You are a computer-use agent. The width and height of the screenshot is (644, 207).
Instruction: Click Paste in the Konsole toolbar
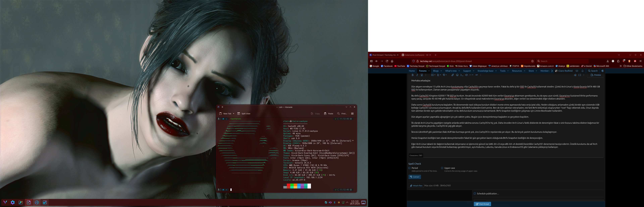[329, 114]
